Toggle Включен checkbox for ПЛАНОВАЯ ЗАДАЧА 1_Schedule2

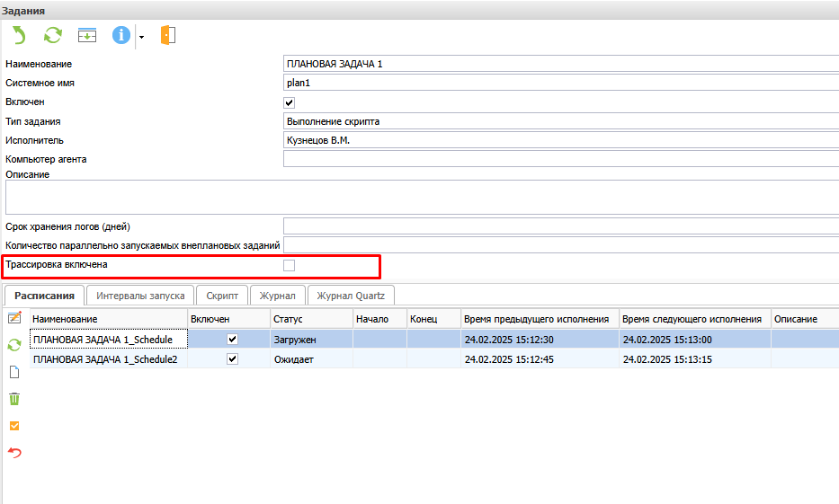pos(232,359)
